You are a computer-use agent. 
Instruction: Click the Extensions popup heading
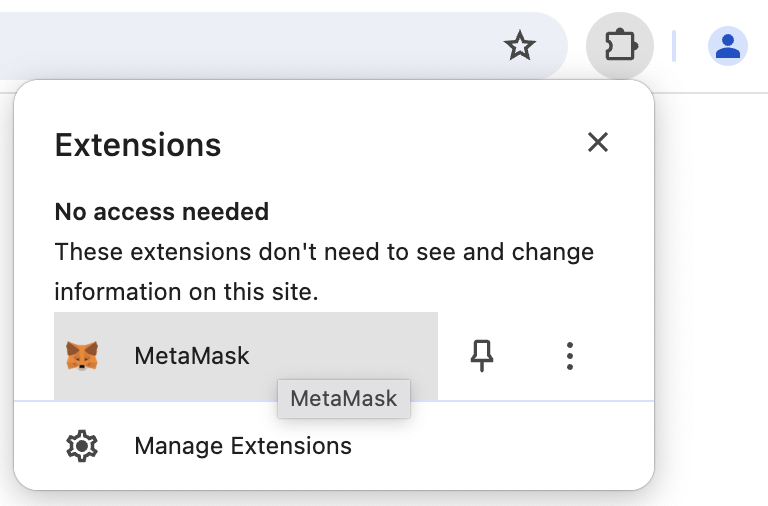tap(137, 145)
